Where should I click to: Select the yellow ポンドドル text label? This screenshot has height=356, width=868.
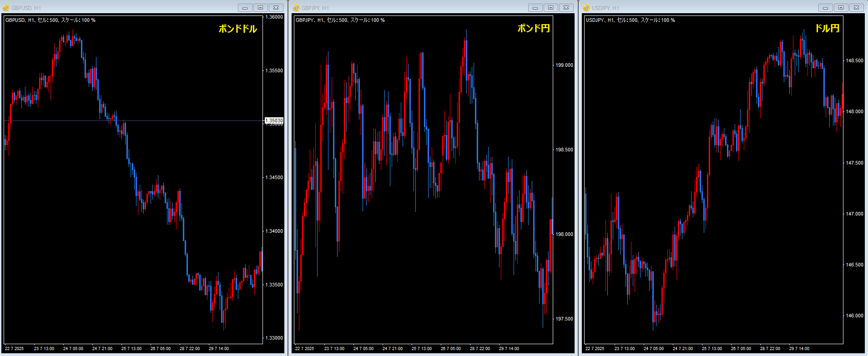coord(237,29)
